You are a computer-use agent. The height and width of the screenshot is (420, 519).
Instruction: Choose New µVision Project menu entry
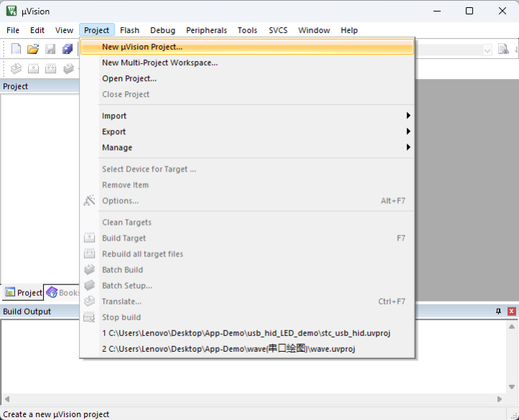tap(142, 47)
